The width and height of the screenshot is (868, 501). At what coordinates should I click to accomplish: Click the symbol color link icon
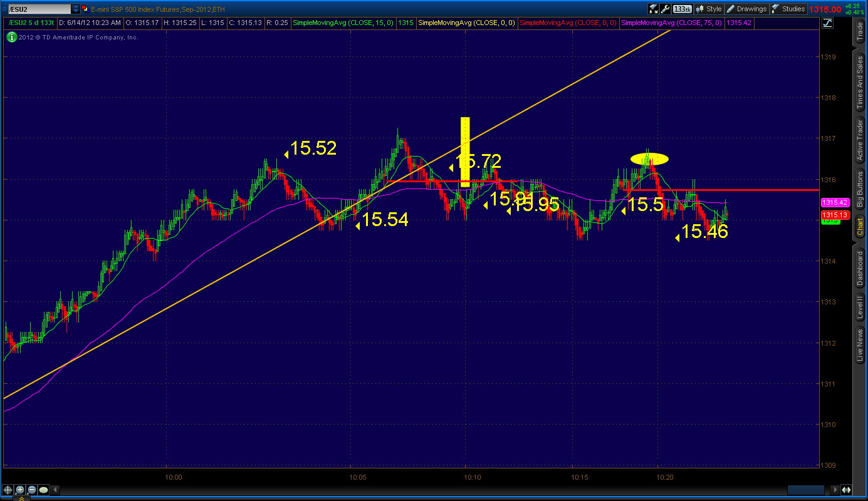point(86,9)
